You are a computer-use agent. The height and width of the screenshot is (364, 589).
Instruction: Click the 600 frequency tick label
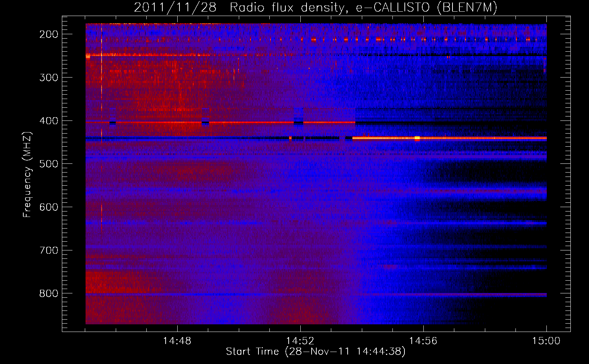[x=48, y=207]
